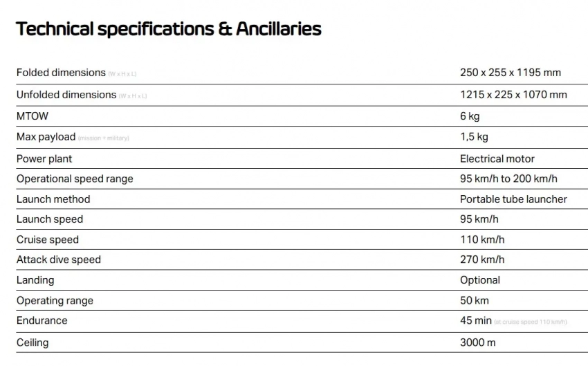Click the Optional landing value
The height and width of the screenshot is (366, 588).
(x=480, y=280)
